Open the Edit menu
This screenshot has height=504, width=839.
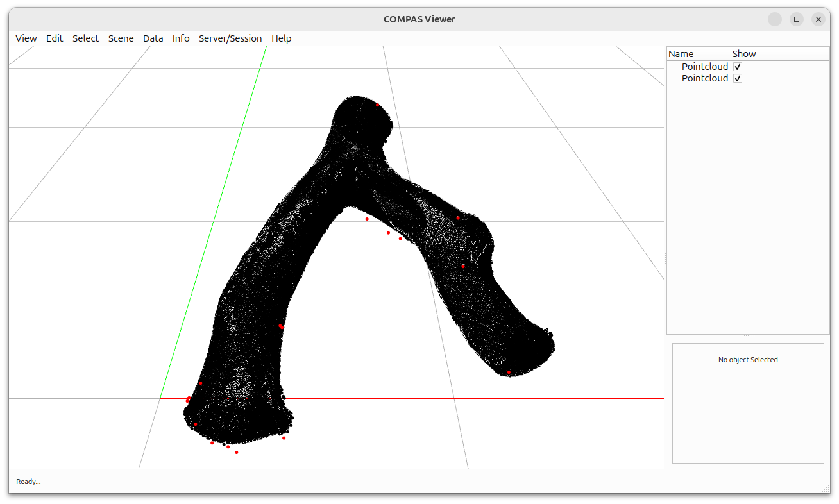(55, 38)
